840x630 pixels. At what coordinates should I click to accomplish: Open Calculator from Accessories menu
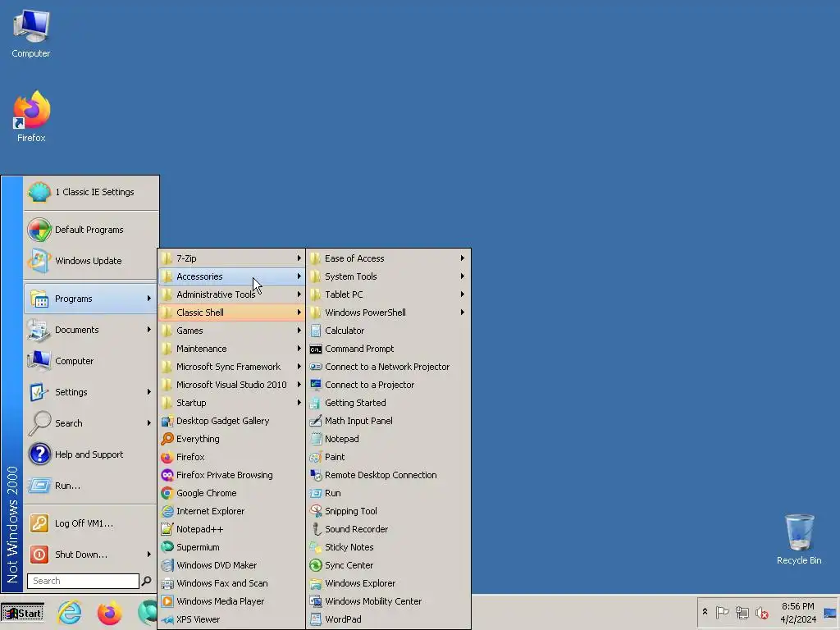(388, 331)
